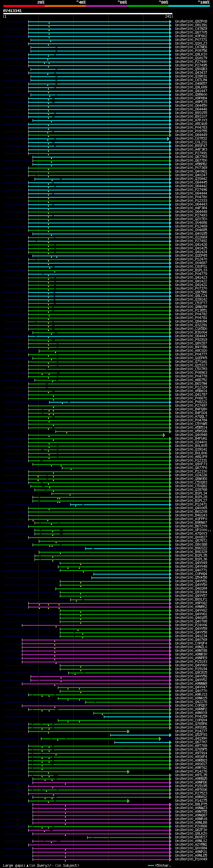
Task: Select hit label UniRef100_P20866
Action: point(191,826)
